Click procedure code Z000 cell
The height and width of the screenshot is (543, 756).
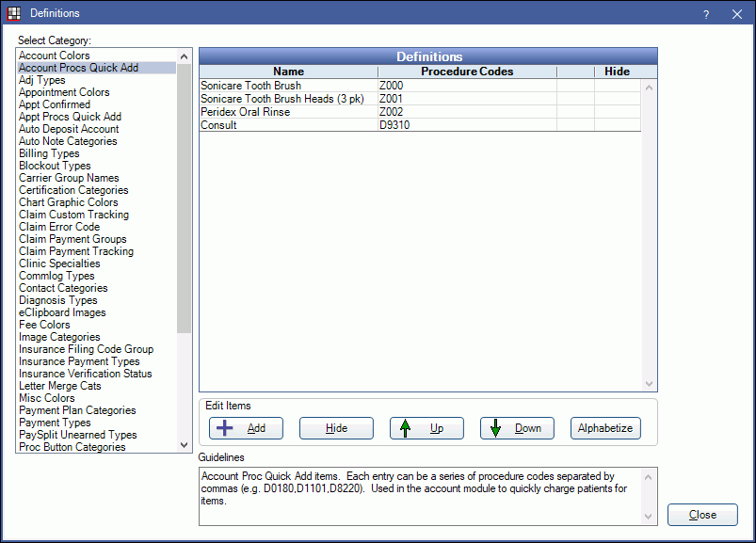[467, 86]
